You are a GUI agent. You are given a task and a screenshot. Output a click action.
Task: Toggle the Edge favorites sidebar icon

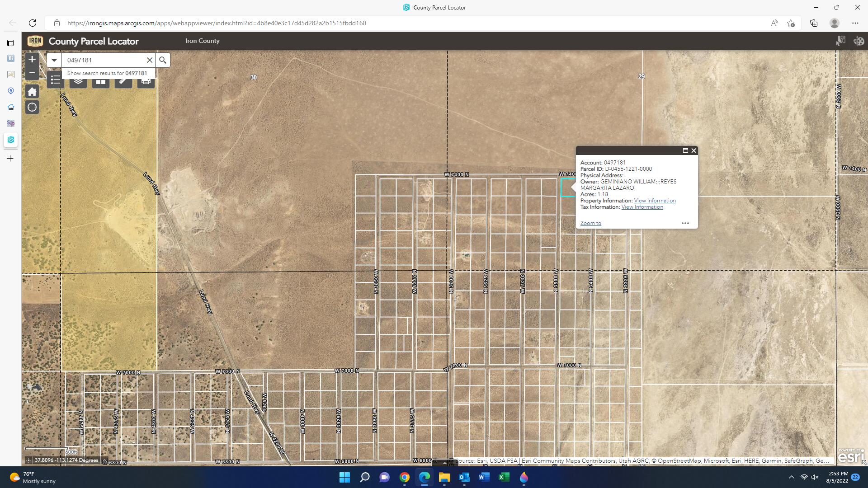coord(791,23)
